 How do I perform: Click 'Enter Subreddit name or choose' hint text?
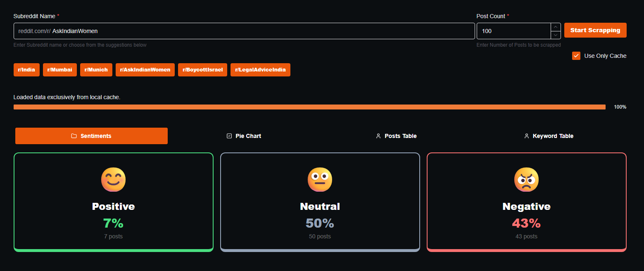pyautogui.click(x=80, y=45)
